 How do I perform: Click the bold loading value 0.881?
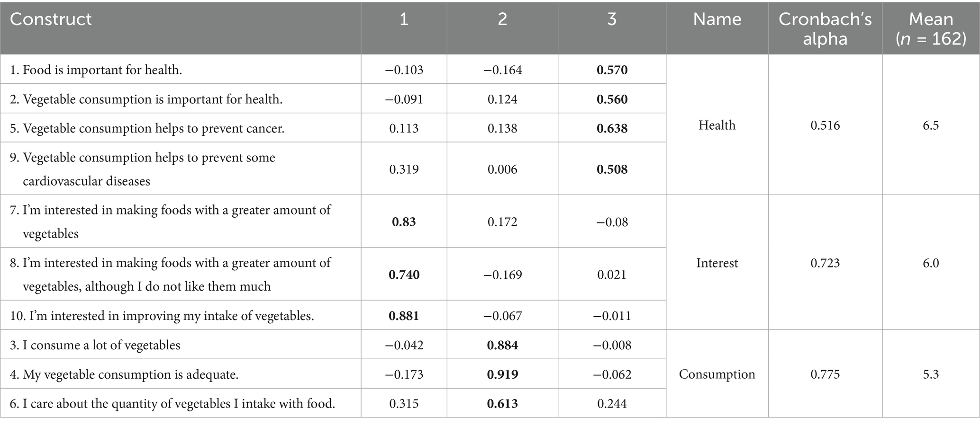pyautogui.click(x=404, y=316)
